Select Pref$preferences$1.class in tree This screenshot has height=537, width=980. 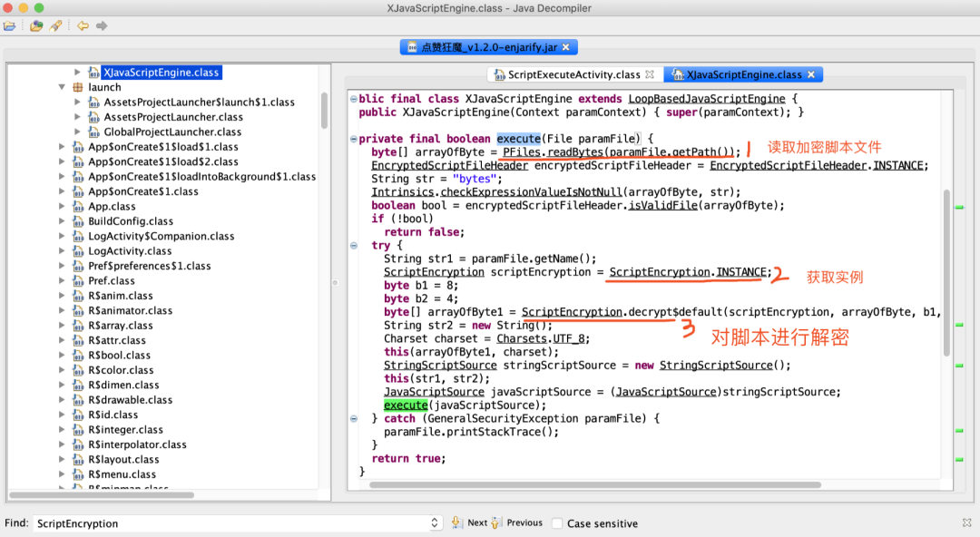(x=150, y=267)
